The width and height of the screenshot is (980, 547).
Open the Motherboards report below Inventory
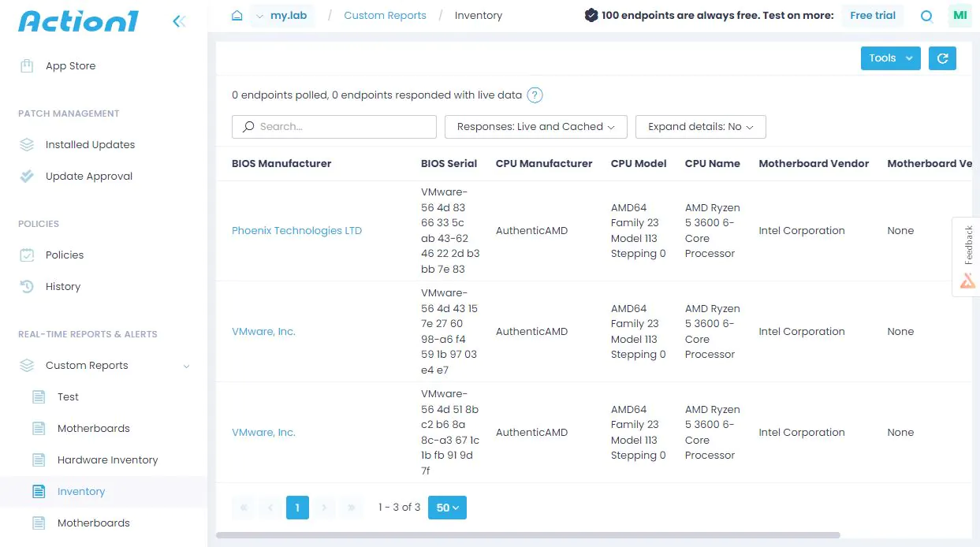point(93,523)
